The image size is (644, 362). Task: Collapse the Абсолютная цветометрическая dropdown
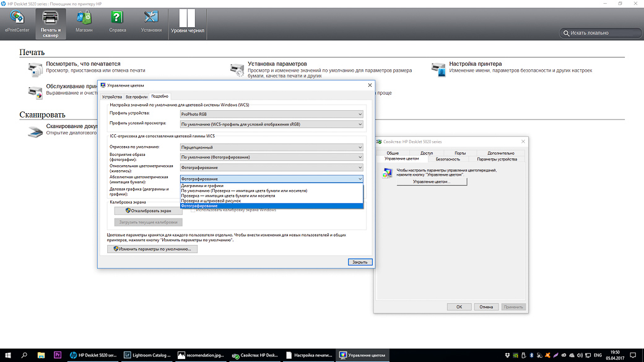(x=271, y=179)
